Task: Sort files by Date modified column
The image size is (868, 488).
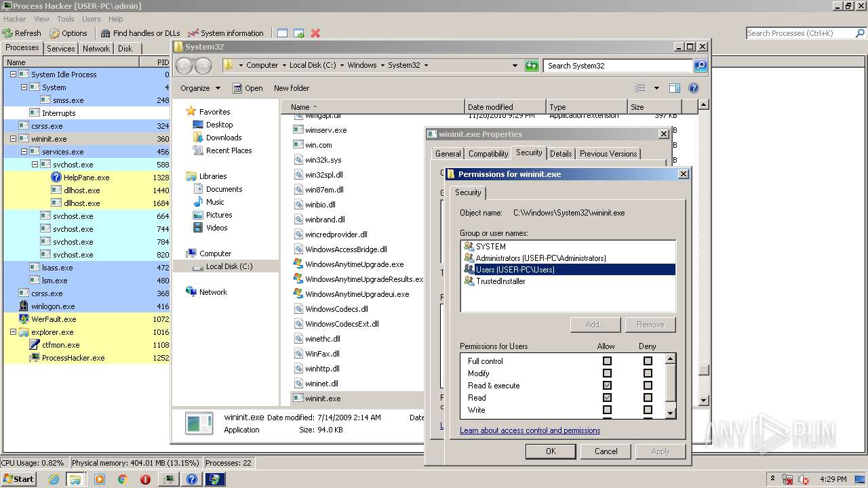Action: point(505,107)
